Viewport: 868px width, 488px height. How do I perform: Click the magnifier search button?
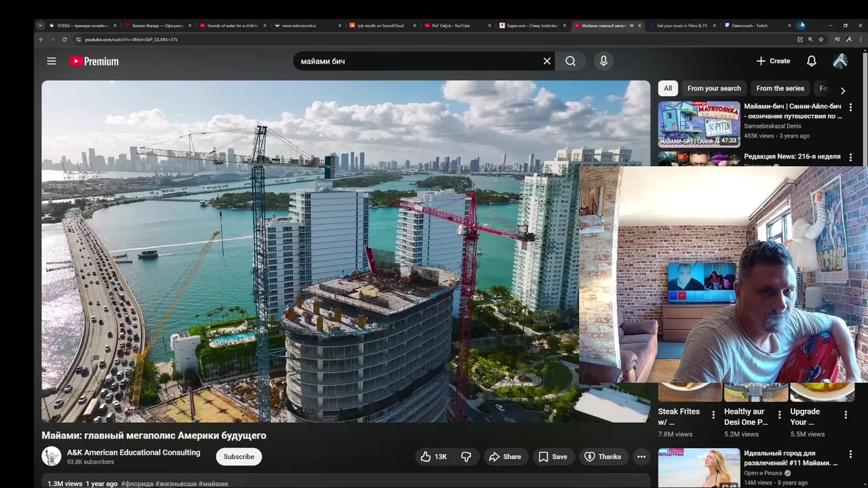pos(570,61)
